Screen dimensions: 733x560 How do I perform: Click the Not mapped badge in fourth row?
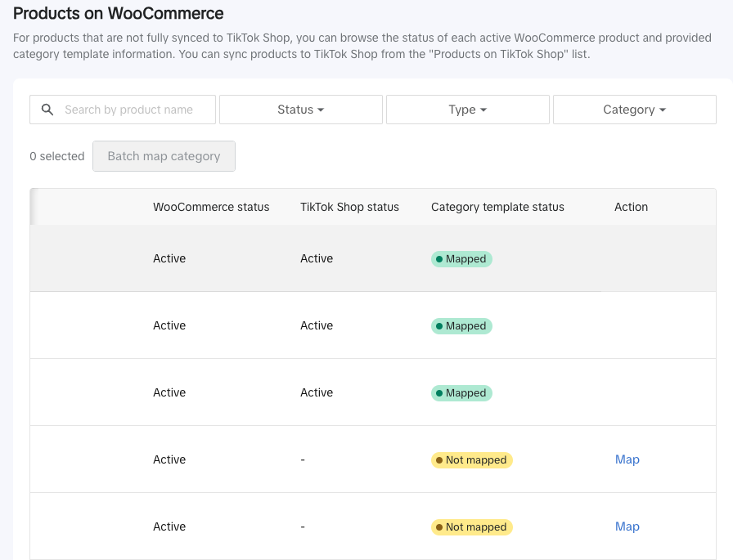(x=471, y=460)
